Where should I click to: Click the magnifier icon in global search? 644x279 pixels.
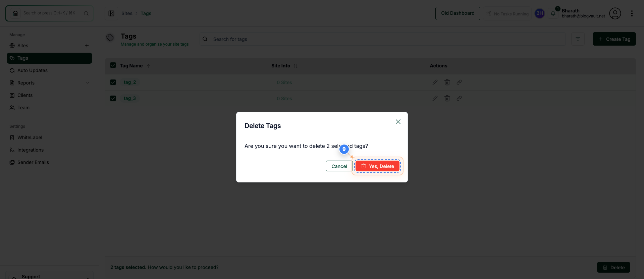coord(86,13)
